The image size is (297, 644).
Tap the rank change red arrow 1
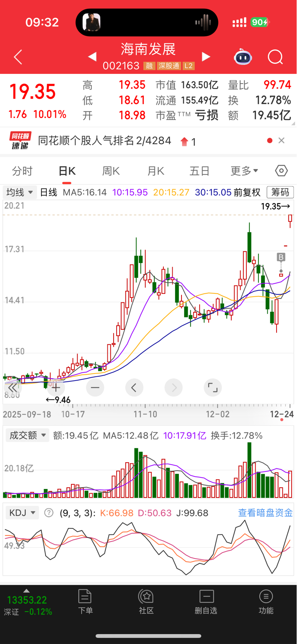tap(188, 142)
